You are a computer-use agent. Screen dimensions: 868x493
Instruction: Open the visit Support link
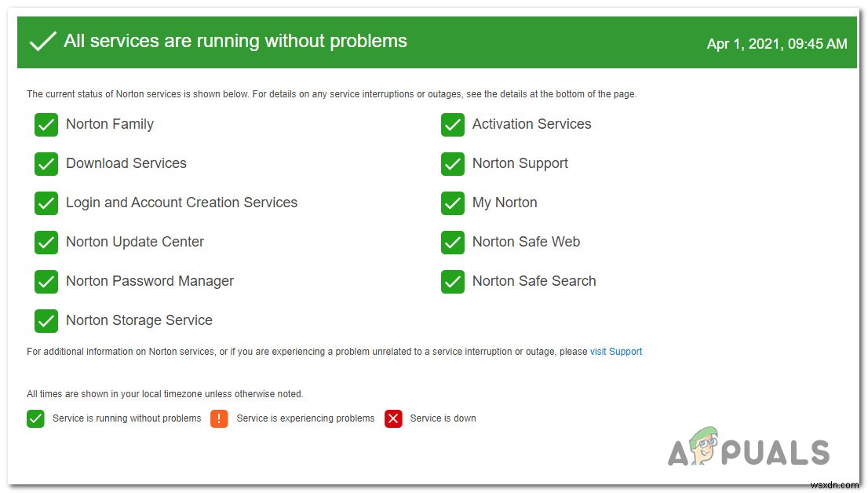616,352
